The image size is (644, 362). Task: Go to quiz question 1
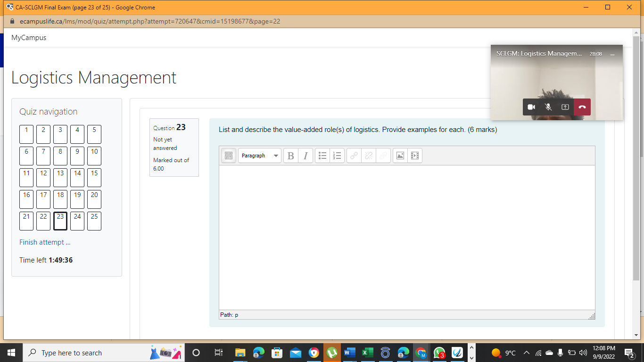click(26, 134)
